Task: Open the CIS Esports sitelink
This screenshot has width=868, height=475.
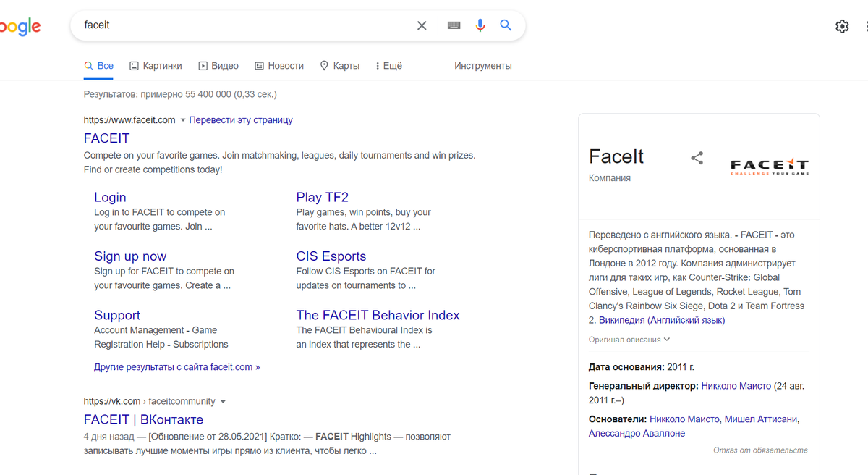Action: tap(331, 256)
